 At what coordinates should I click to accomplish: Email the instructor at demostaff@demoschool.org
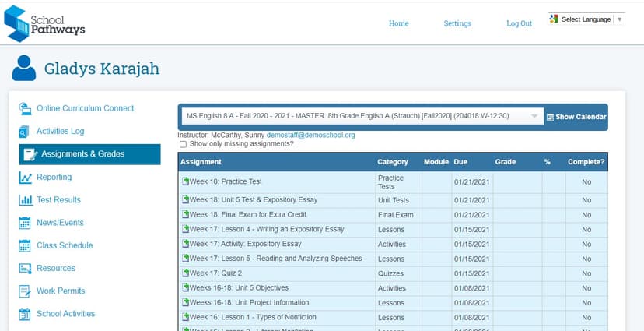(310, 135)
